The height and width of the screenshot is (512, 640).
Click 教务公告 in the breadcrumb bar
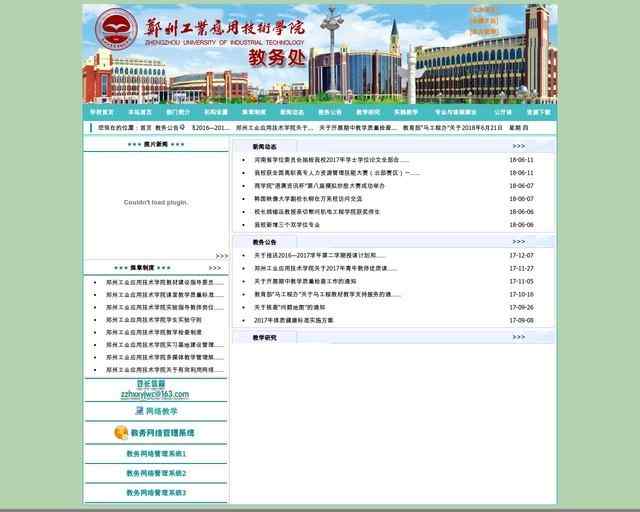click(167, 128)
